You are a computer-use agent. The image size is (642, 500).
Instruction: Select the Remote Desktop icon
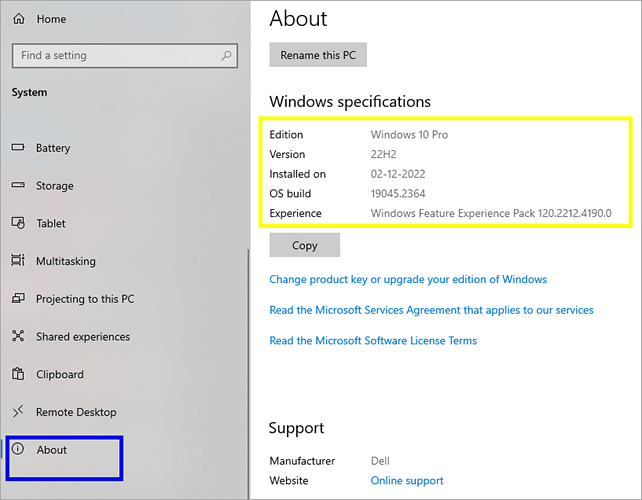pos(17,412)
